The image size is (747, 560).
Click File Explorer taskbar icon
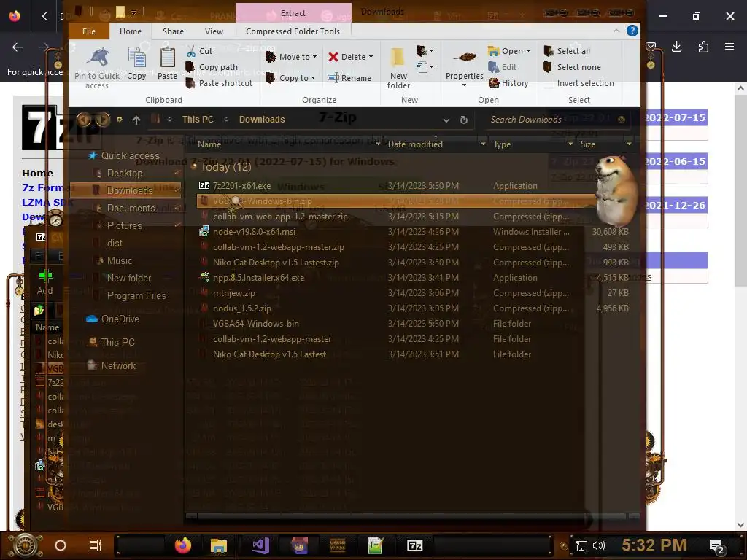219,545
